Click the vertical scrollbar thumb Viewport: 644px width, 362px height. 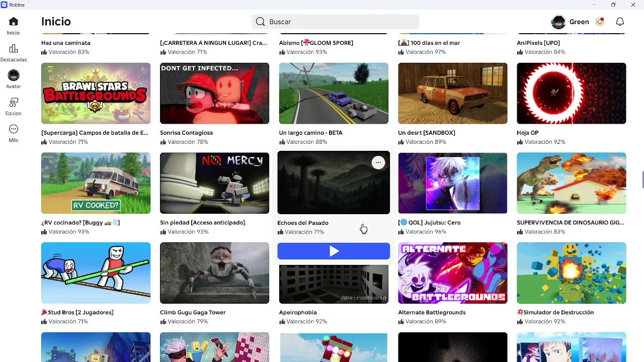pos(642,179)
